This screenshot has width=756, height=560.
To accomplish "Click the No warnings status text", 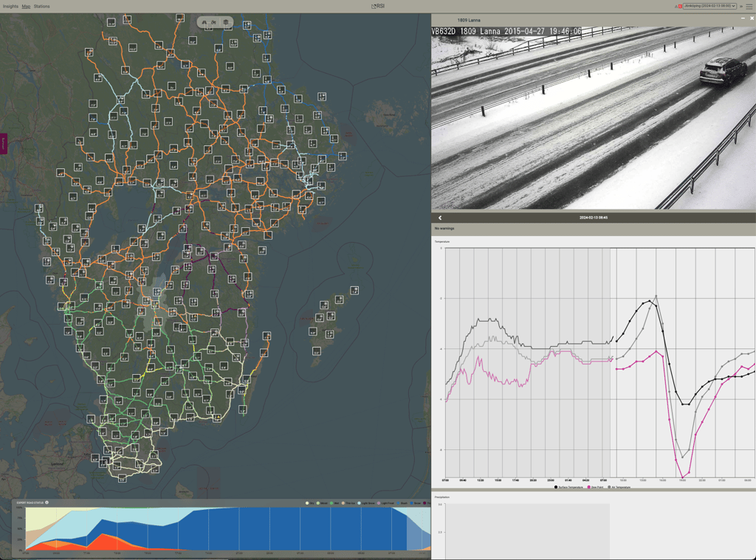I will [444, 229].
